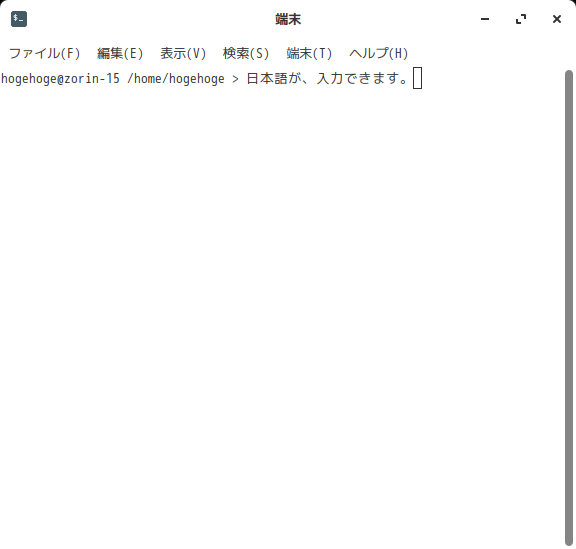Click the typed text 日本語が、入力できます。

point(327,79)
